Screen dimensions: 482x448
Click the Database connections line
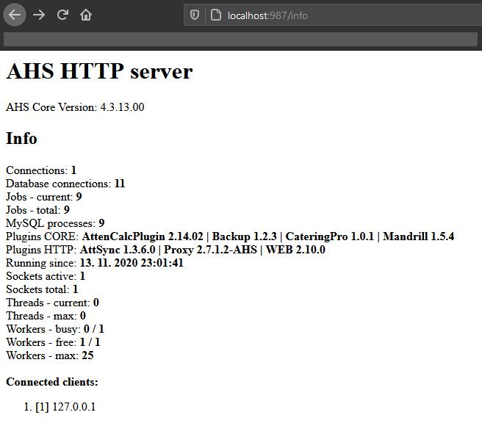[x=65, y=184]
